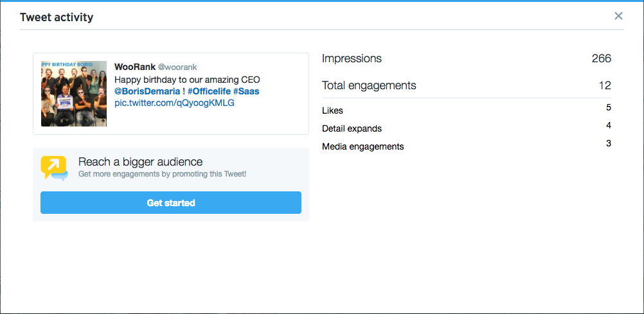
Task: Select the Media engagements metric row
Action: [467, 146]
